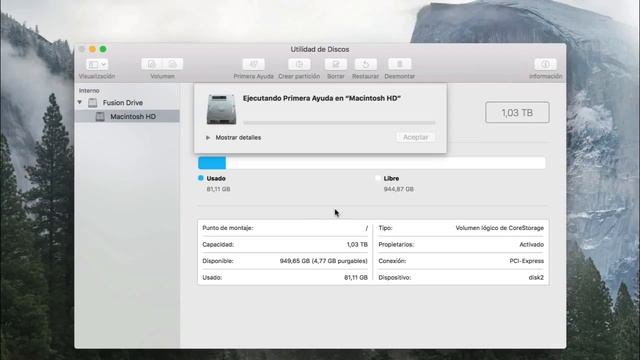The height and width of the screenshot is (360, 640).
Task: Click the Utilidad de Discos window title
Action: [x=320, y=49]
